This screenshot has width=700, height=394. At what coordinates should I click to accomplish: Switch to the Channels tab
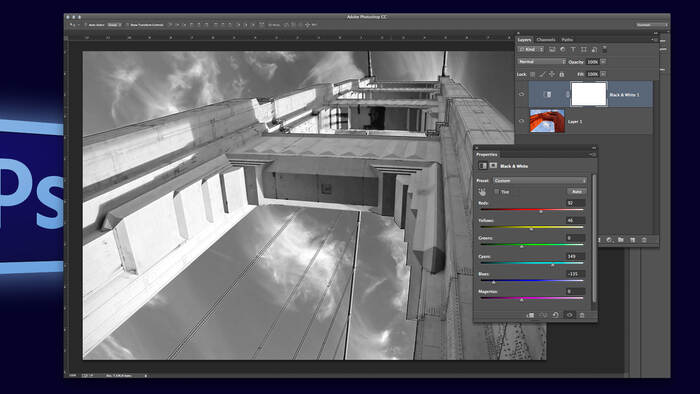point(546,40)
